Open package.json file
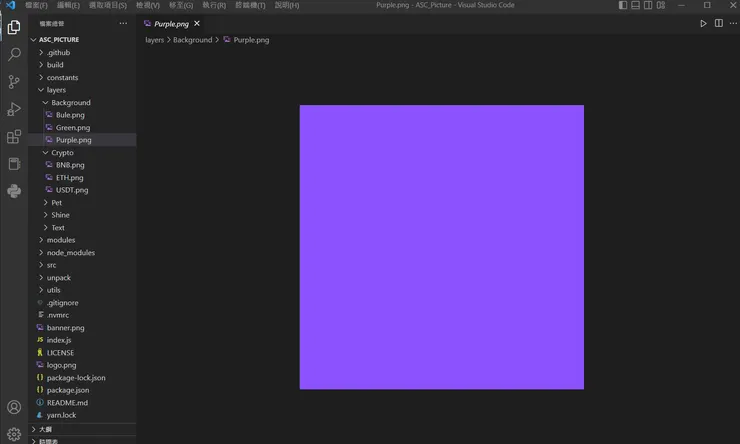 pos(82,390)
